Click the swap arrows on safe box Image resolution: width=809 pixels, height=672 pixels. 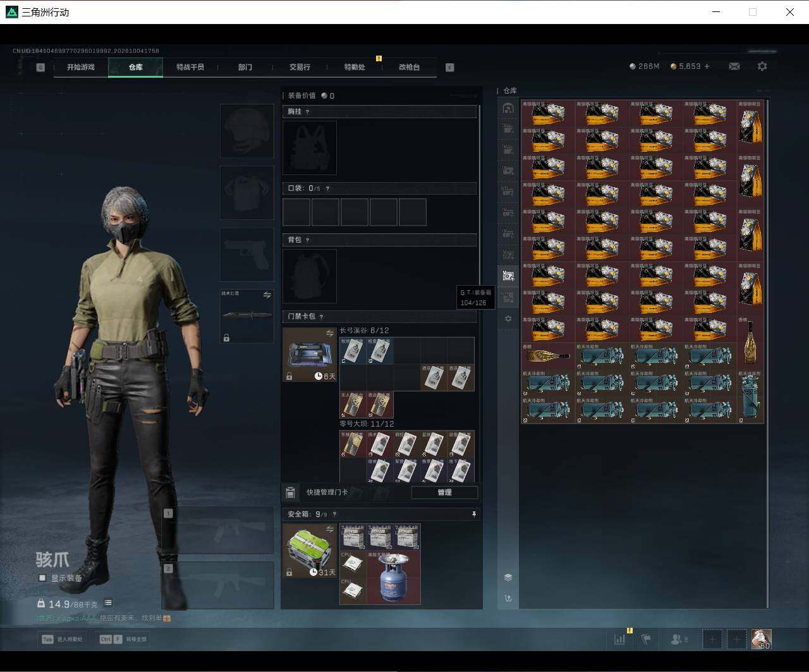coord(329,529)
